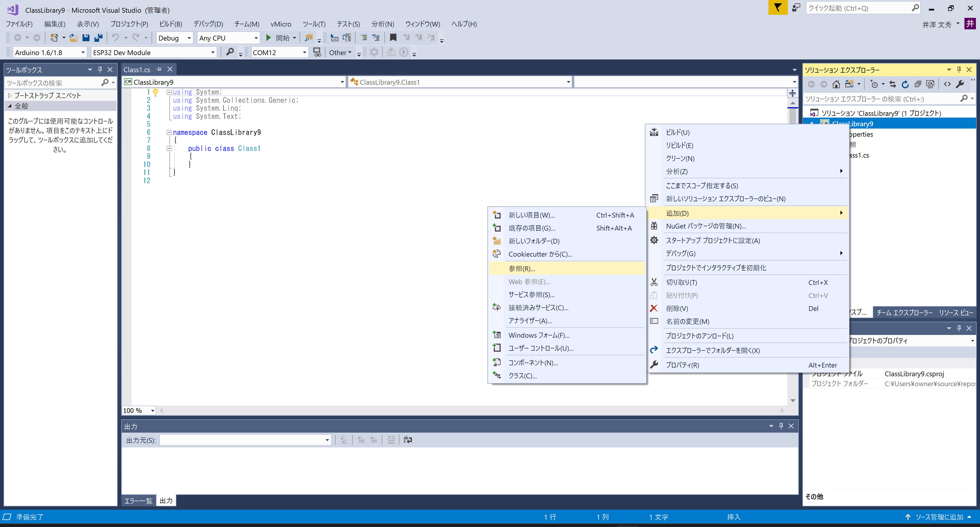Click the editor vertical scrollbar down arrow
The height and width of the screenshot is (527, 980).
(792, 400)
